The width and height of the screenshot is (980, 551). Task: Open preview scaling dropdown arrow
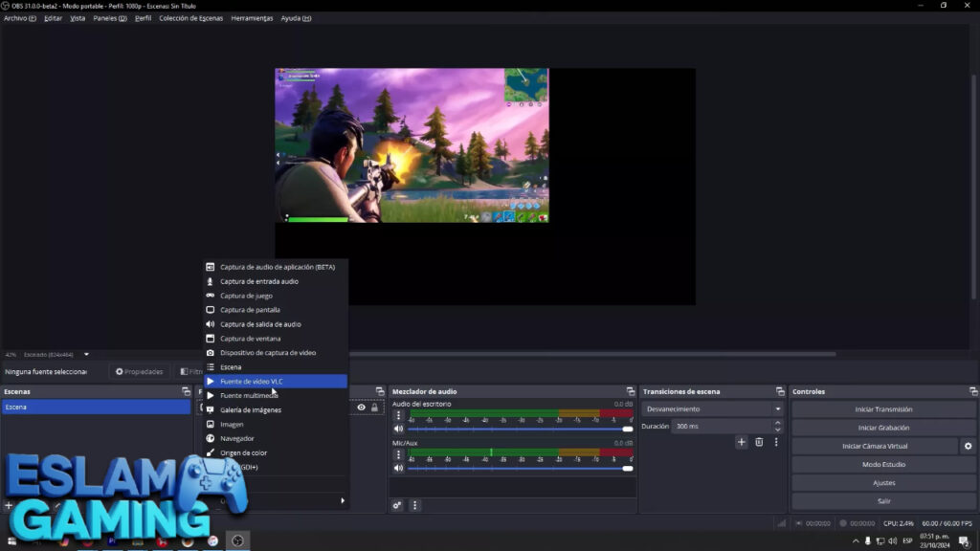[86, 354]
